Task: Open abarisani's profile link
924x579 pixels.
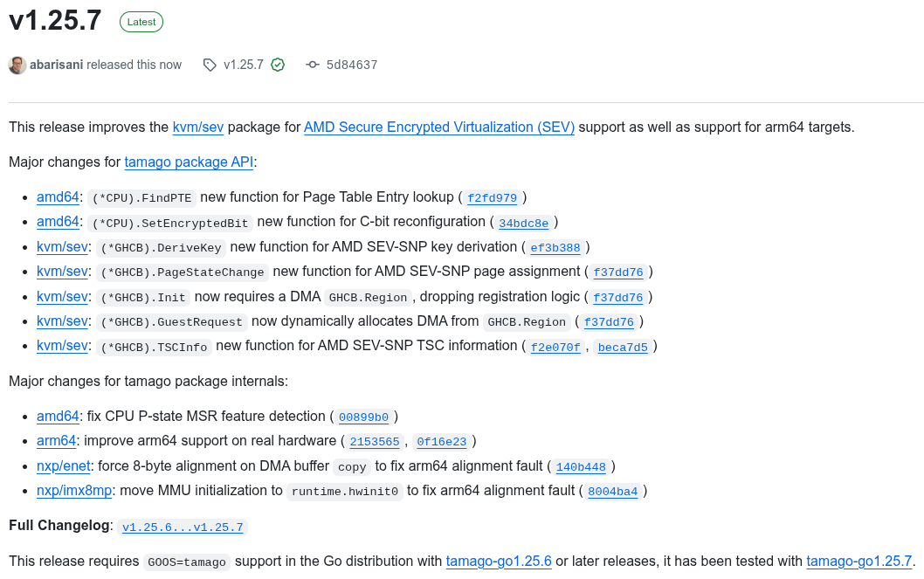Action: 56,65
